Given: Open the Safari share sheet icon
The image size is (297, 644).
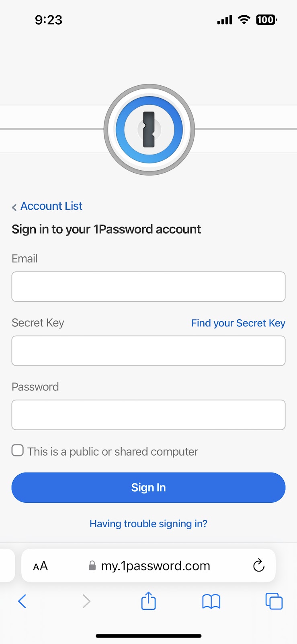Looking at the screenshot, I should click(x=148, y=601).
